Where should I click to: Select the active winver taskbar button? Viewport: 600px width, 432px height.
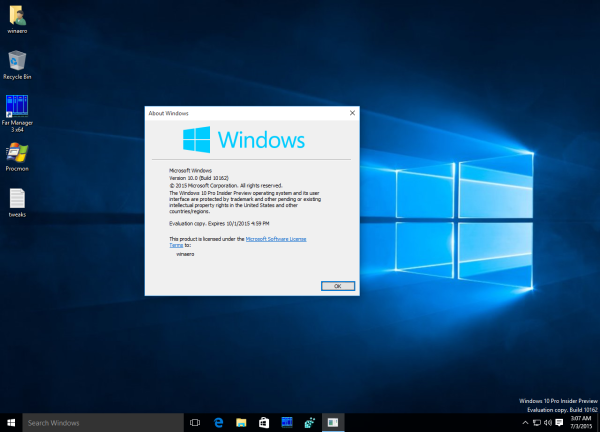click(333, 422)
